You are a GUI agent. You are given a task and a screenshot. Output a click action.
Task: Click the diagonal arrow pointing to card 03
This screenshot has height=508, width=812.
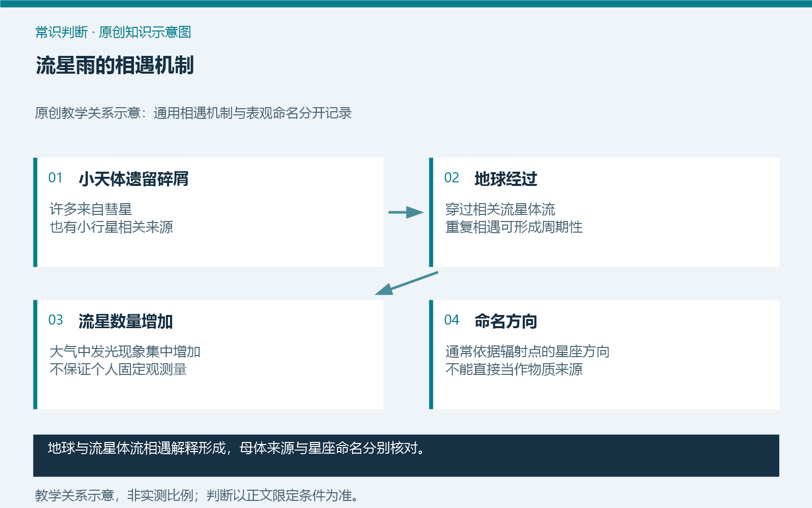tap(406, 283)
